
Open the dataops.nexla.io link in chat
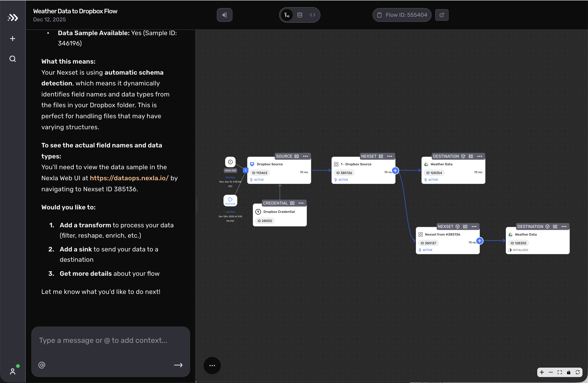[129, 178]
